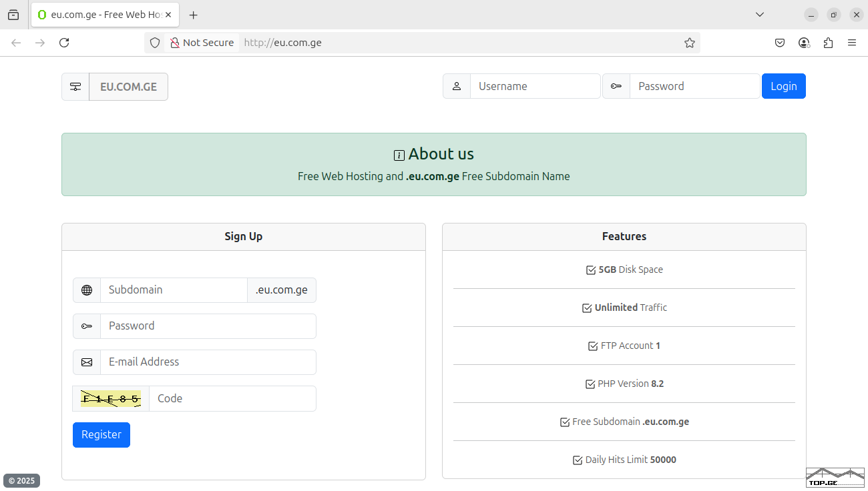This screenshot has width=868, height=491.
Task: Focus the Sign Up Password field
Action: click(208, 326)
